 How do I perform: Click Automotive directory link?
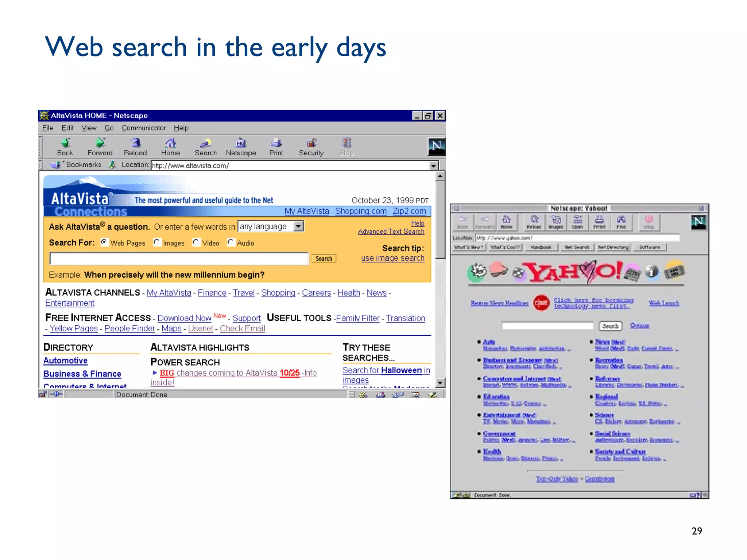pyautogui.click(x=65, y=361)
